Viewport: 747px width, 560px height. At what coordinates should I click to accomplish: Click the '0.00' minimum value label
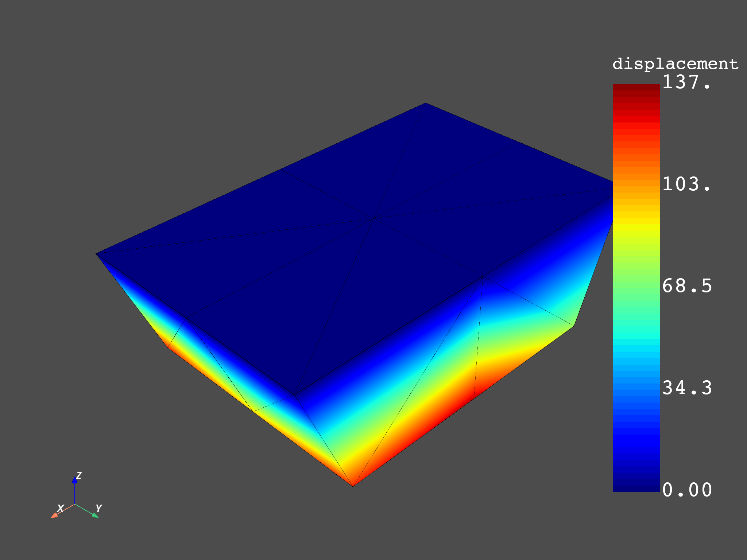(x=687, y=490)
